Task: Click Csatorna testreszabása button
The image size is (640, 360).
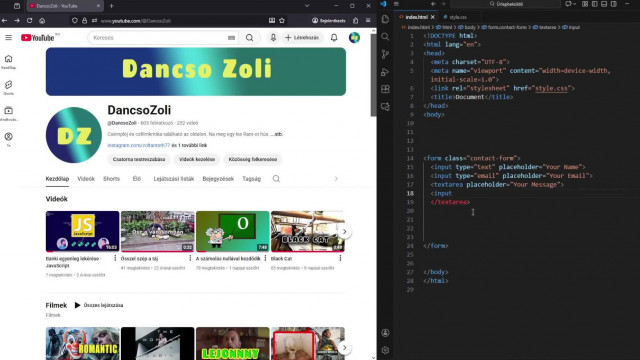Action: tap(139, 160)
